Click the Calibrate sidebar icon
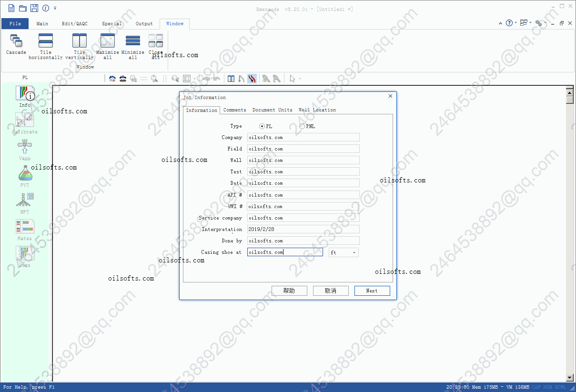 [x=25, y=123]
